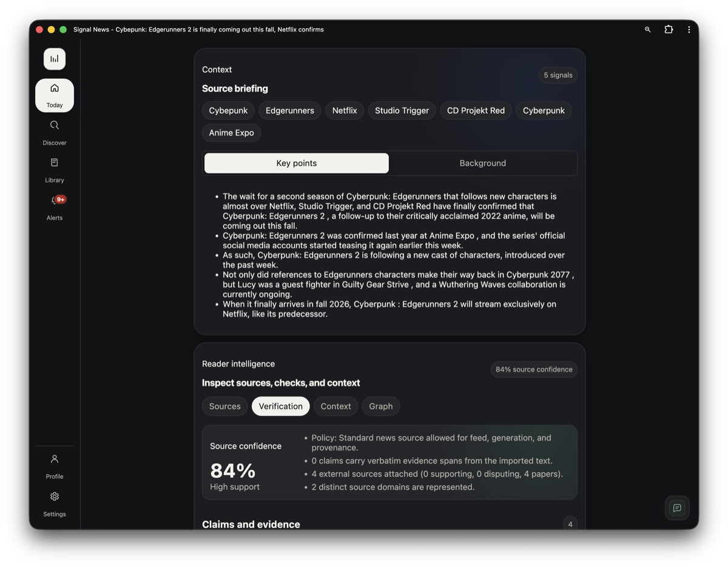Click the bullet about streaming exclusively on Netflix

[x=389, y=309]
